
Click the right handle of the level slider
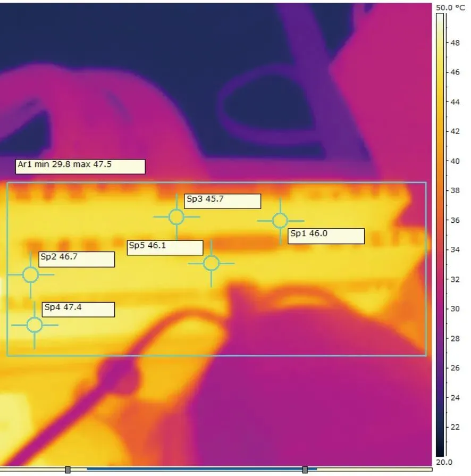(305, 470)
